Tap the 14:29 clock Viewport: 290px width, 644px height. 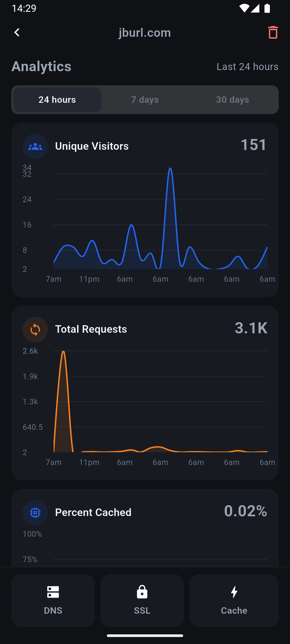[x=24, y=8]
